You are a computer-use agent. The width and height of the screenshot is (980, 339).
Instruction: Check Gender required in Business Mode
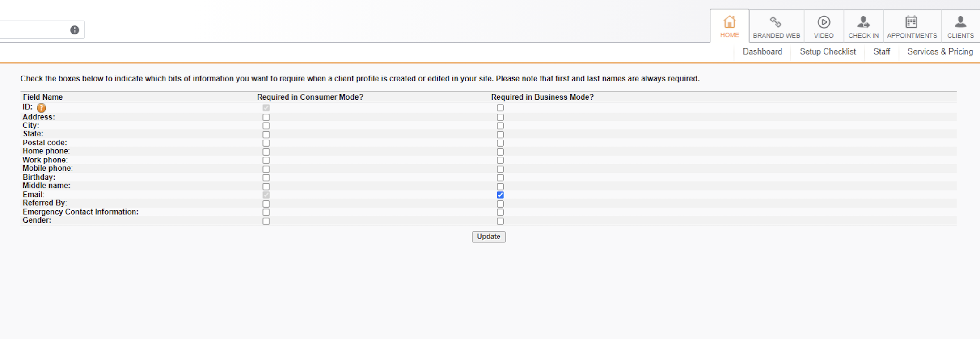pos(500,221)
